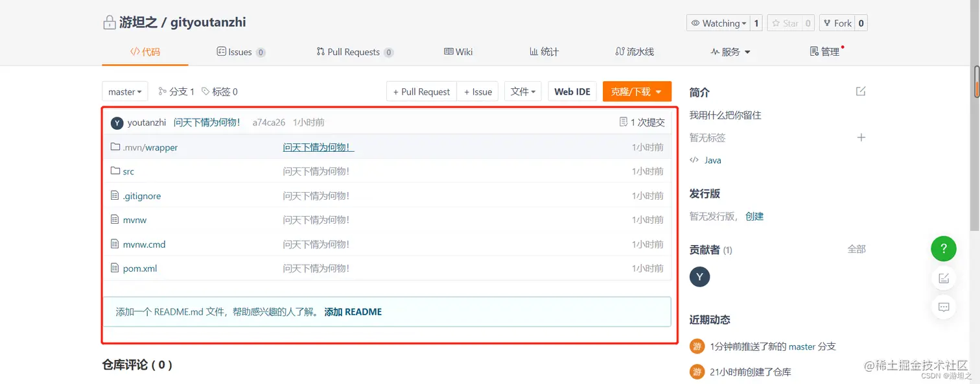Screen dimensions: 980x384
Task: Click the floating feedback edit icon
Action: point(944,278)
